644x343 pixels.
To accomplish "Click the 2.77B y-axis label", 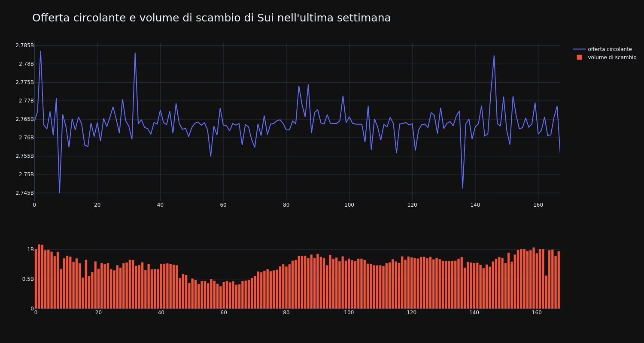I will pyautogui.click(x=26, y=101).
